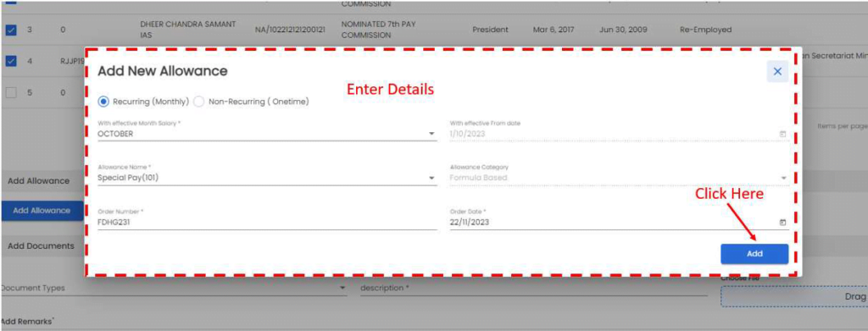Screen dimensions: 868x331
Task: Open the Document Types dropdown arrow
Action: pos(342,289)
